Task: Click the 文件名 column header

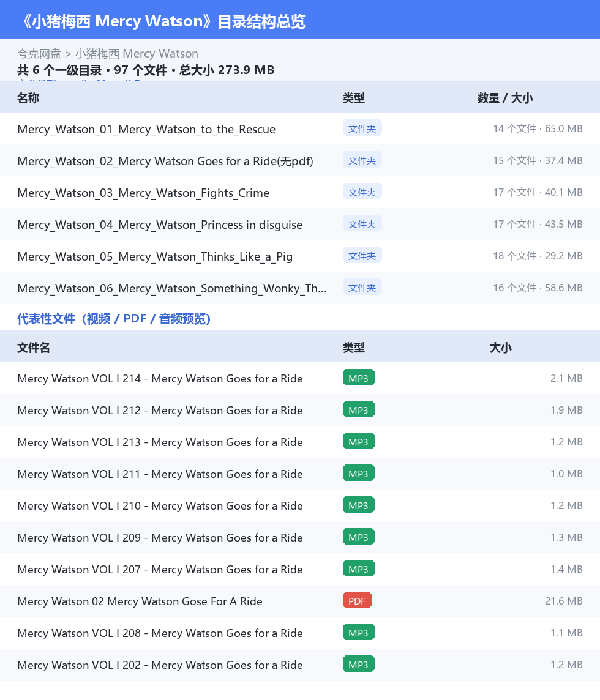Action: (x=34, y=348)
